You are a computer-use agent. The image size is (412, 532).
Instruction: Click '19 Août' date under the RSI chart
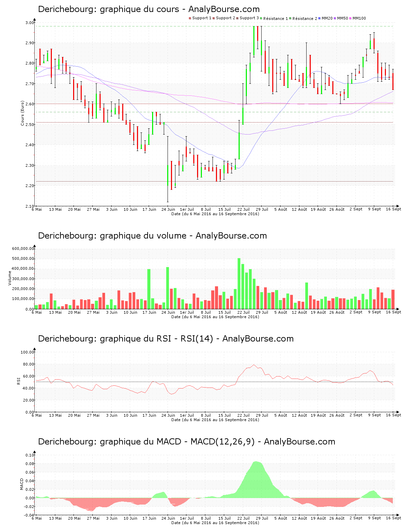coord(318,415)
